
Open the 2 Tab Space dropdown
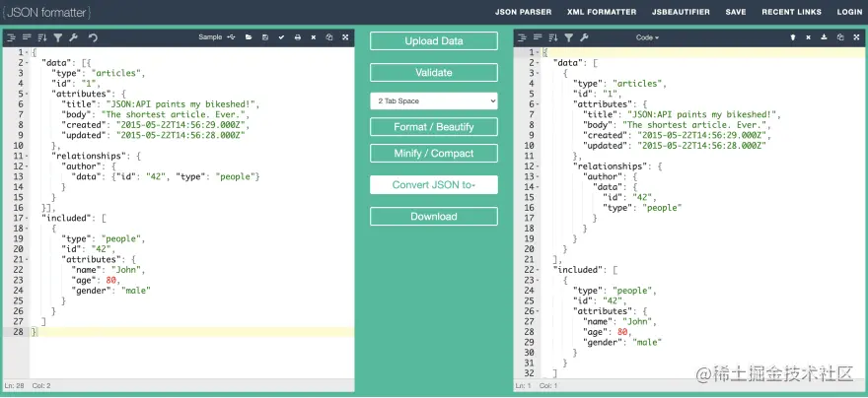[x=434, y=101]
